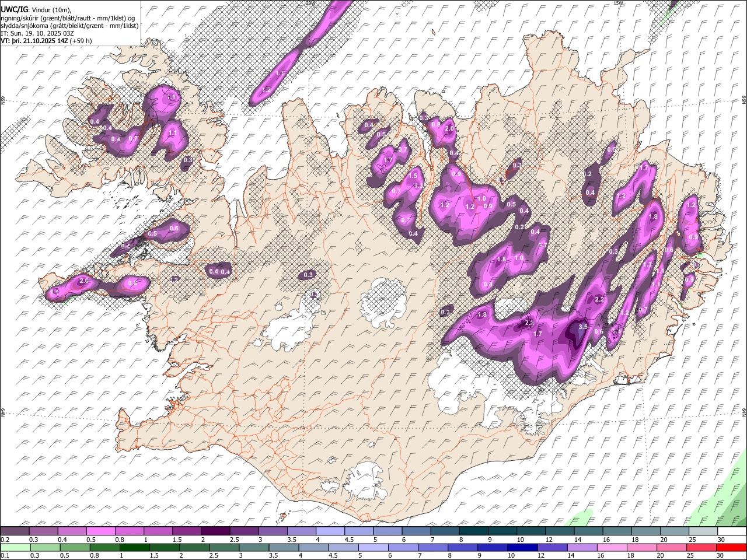Click the "25" label in the green-red legend row

692,555
